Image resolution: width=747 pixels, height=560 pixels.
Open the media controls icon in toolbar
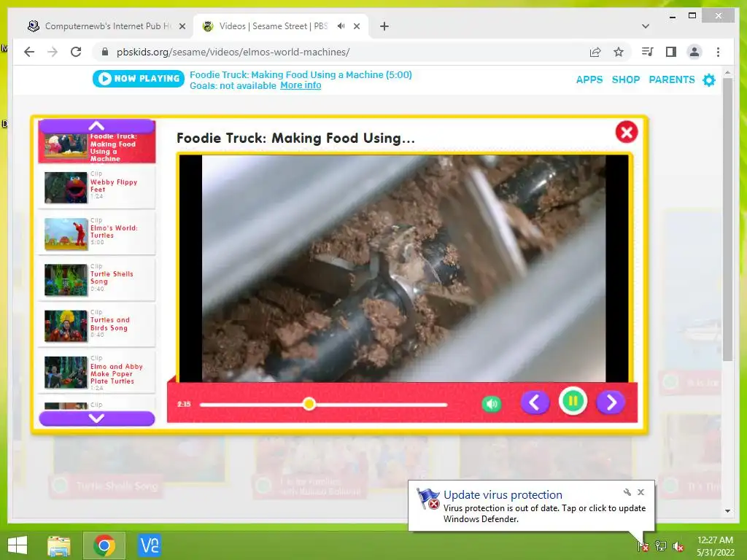tap(648, 52)
